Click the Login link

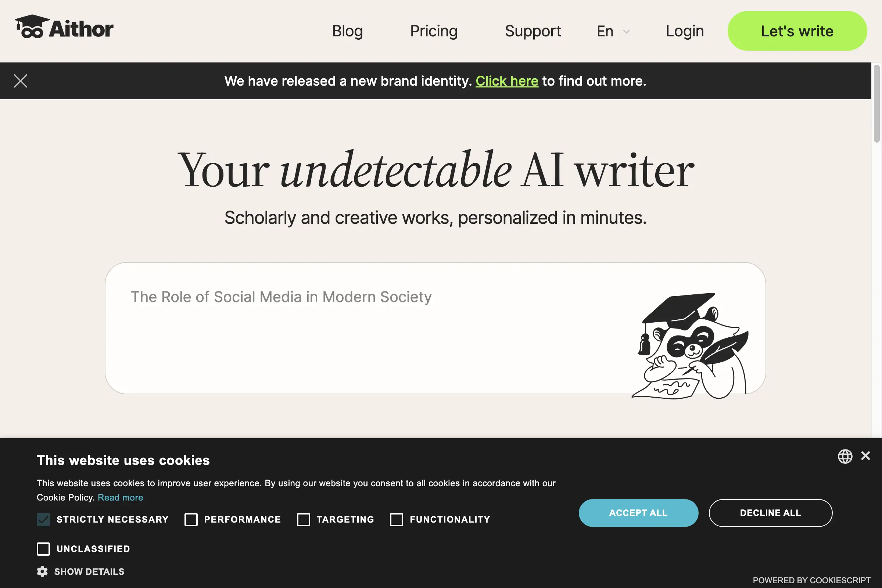point(684,31)
